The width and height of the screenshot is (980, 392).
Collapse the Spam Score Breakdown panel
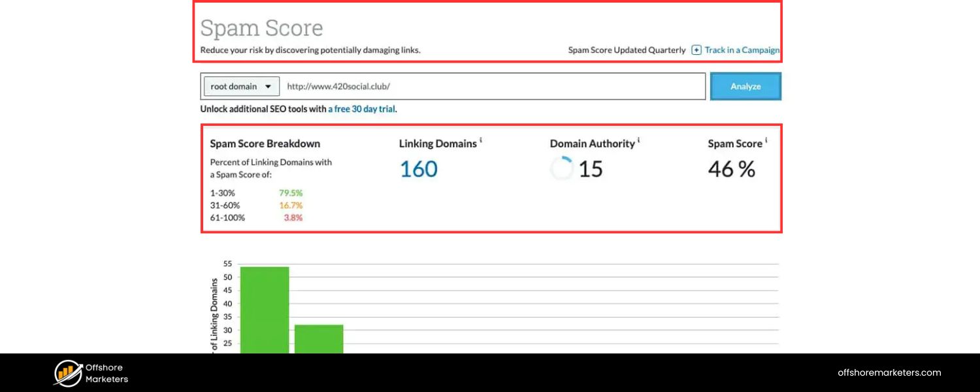pos(265,143)
